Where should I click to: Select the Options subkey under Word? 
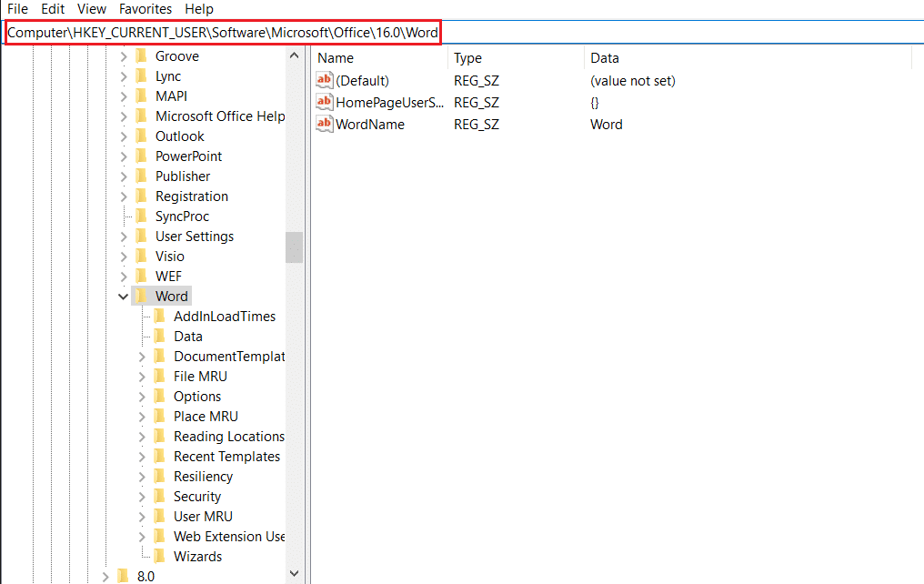click(197, 397)
